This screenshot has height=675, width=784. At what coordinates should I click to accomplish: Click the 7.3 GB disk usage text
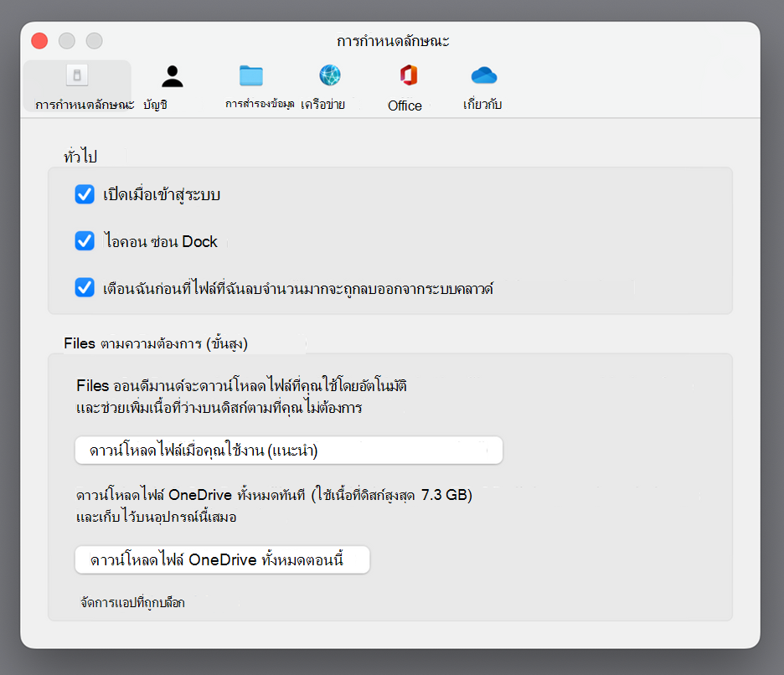445,495
